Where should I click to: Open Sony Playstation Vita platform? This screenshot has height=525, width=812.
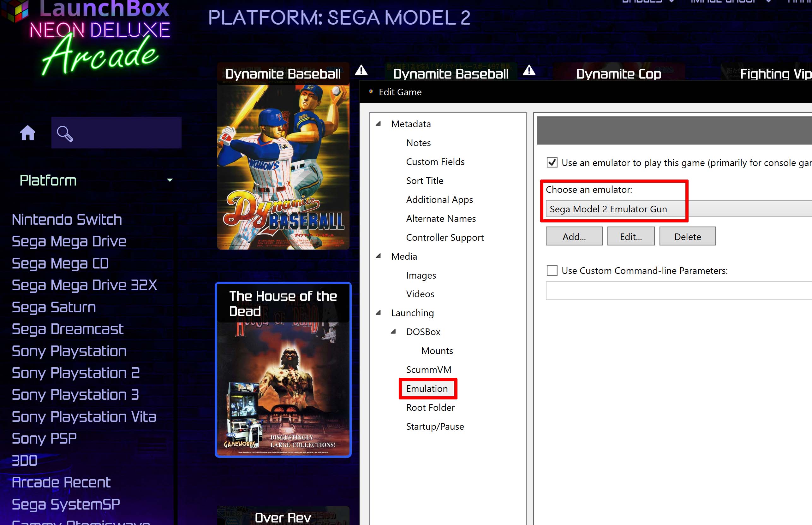tap(84, 416)
